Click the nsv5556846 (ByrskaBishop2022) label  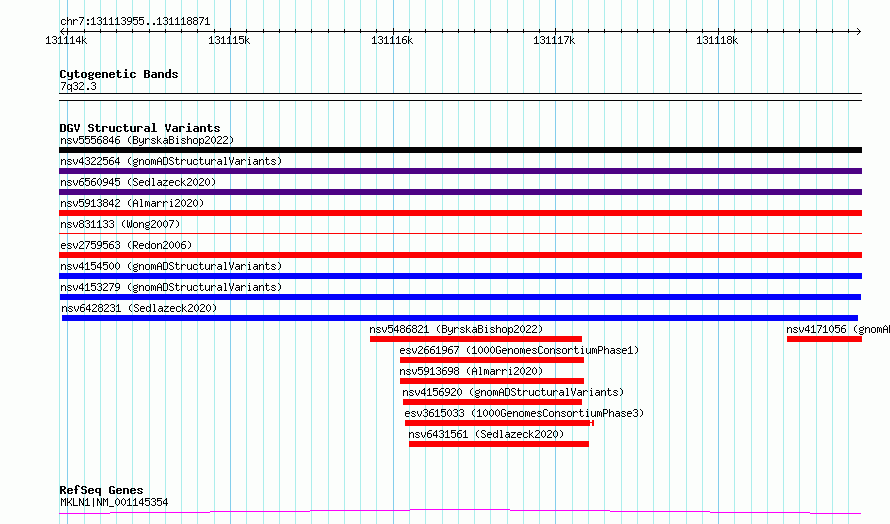pyautogui.click(x=147, y=140)
